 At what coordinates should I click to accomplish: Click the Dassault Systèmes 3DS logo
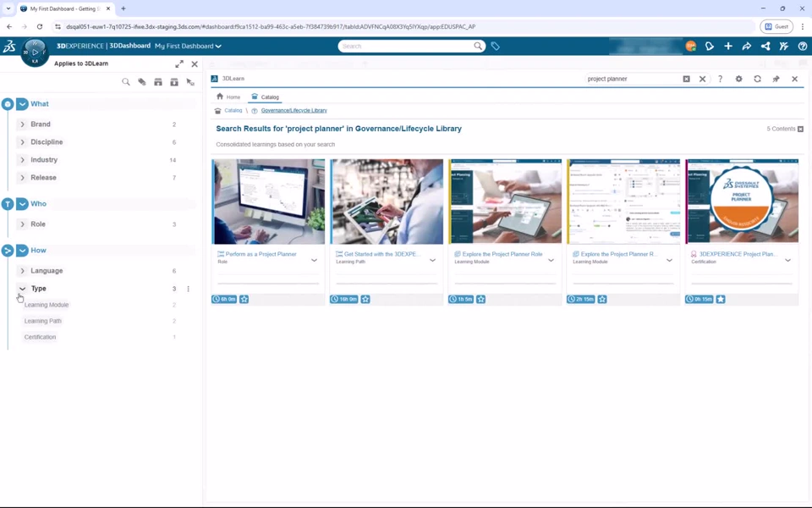pos(9,46)
